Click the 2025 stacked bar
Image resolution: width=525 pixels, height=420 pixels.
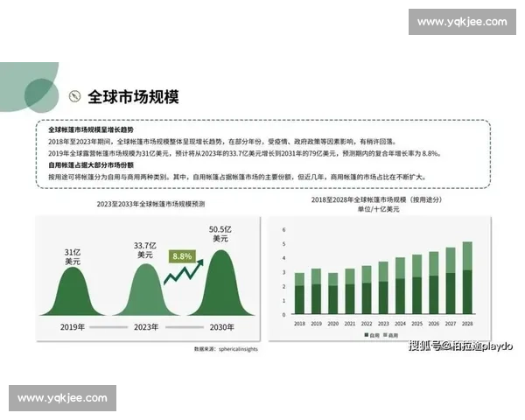pyautogui.click(x=416, y=284)
